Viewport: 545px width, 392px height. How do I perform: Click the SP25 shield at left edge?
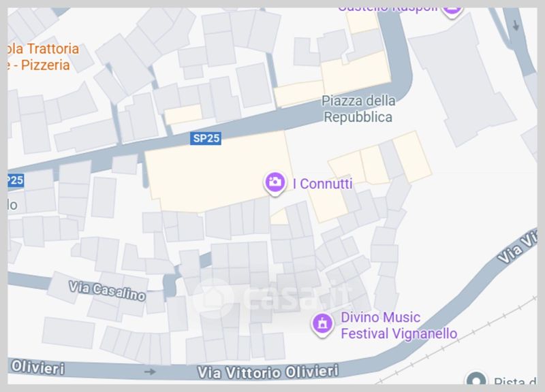coord(16,180)
